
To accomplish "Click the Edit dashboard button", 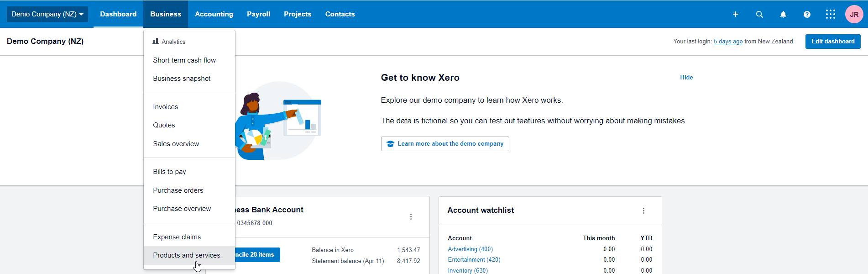I will (833, 42).
